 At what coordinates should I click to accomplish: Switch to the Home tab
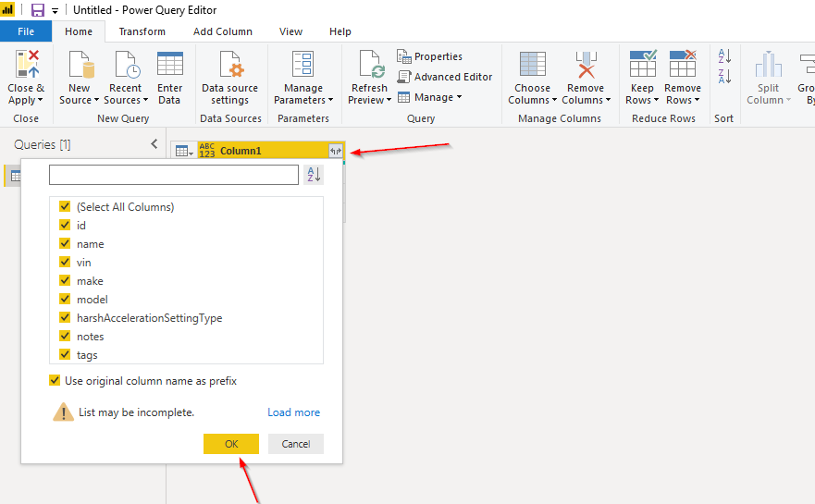[x=79, y=31]
